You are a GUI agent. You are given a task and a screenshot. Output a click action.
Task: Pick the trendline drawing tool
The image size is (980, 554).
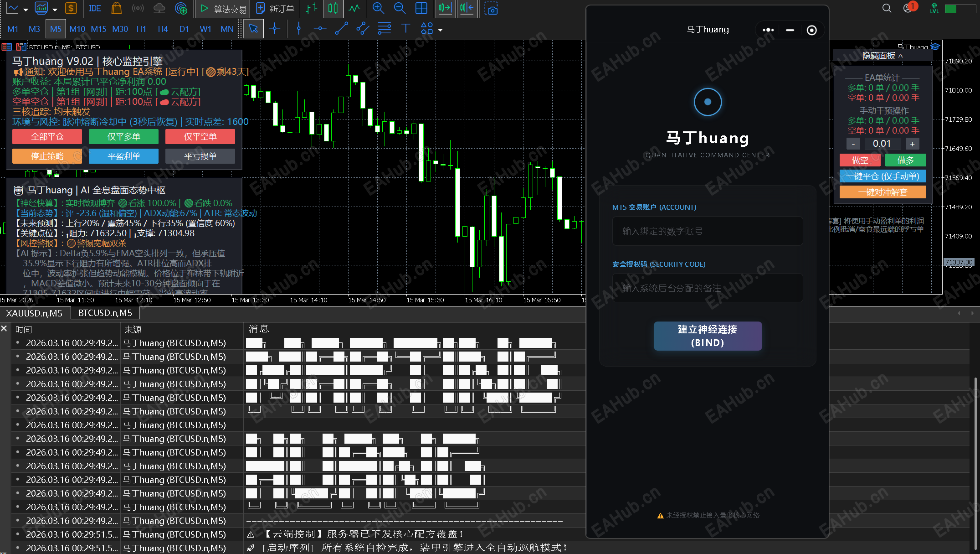click(341, 29)
